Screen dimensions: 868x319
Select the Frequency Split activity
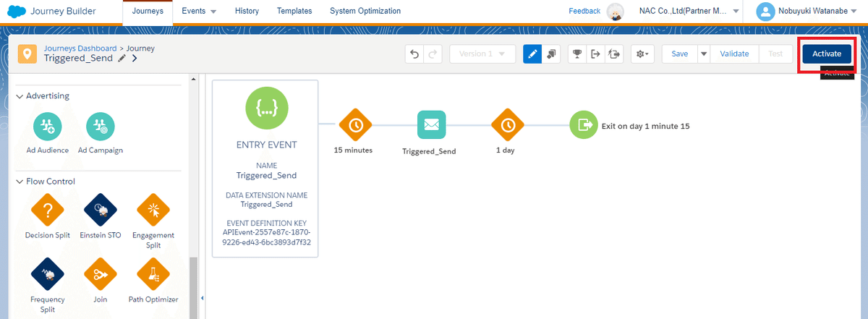(x=48, y=274)
